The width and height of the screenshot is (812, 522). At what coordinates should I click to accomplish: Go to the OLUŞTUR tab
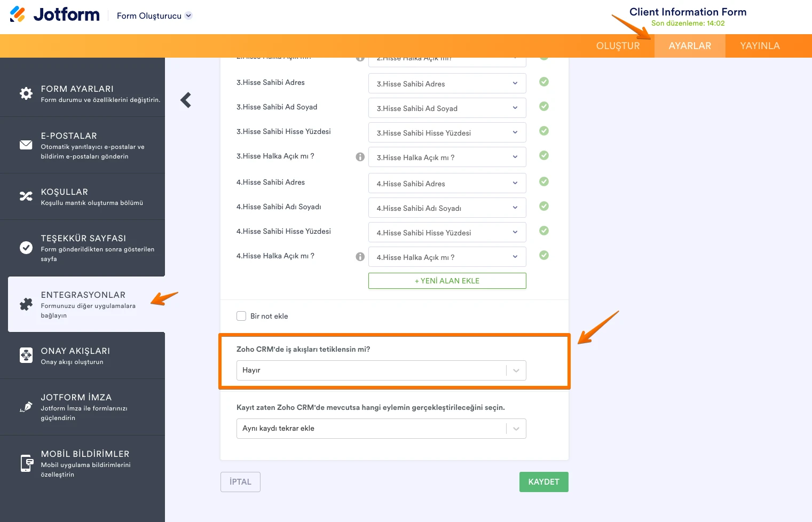pos(618,46)
